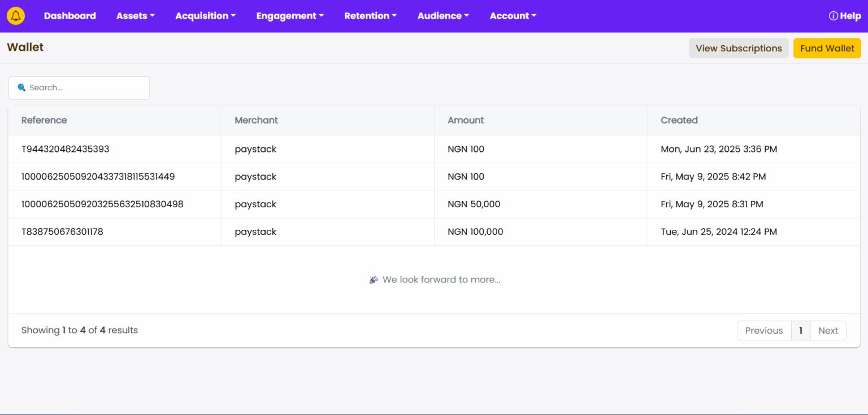Image resolution: width=868 pixels, height=415 pixels.
Task: Sort by the Amount column header
Action: point(466,120)
